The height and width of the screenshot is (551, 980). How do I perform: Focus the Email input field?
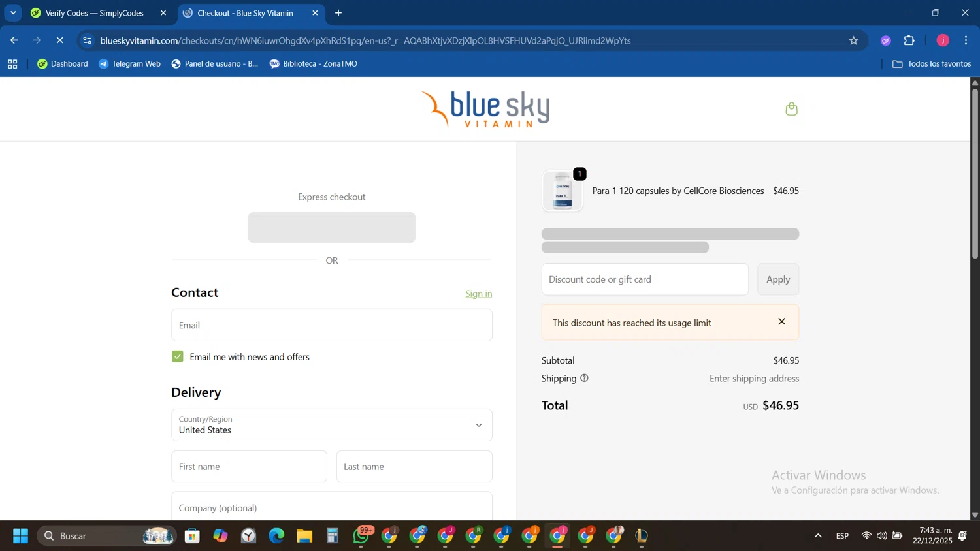[332, 325]
